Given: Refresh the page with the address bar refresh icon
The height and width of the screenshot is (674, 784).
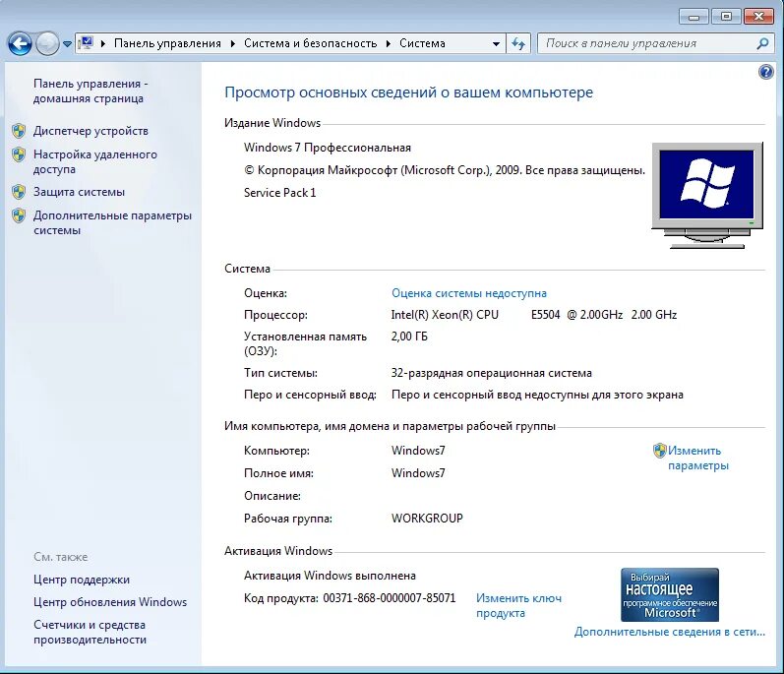Looking at the screenshot, I should 518,44.
